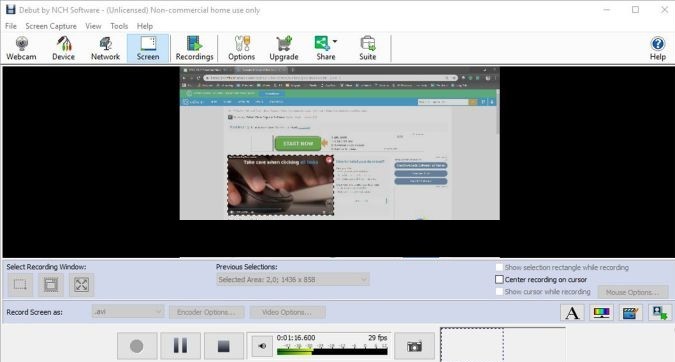Choose the Device capture source

63,48
